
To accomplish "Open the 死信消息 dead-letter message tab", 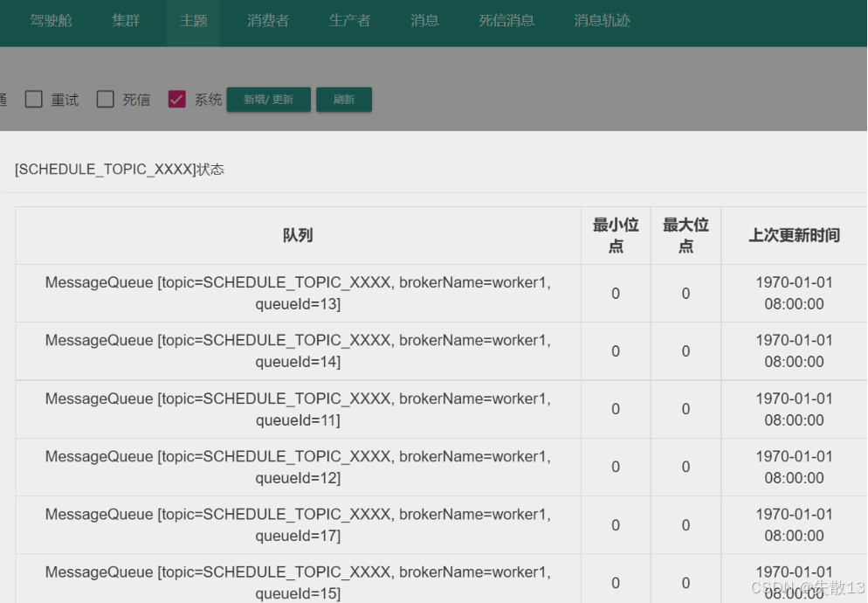I will [x=506, y=20].
